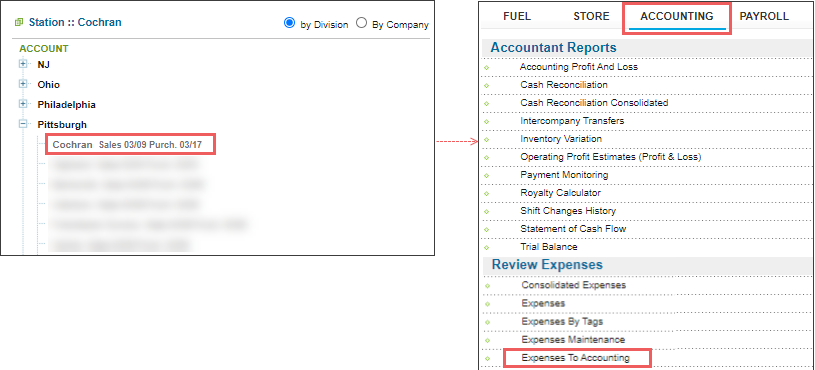Open the Expenses Maintenance page
Screen dimensions: 815x370
[573, 339]
